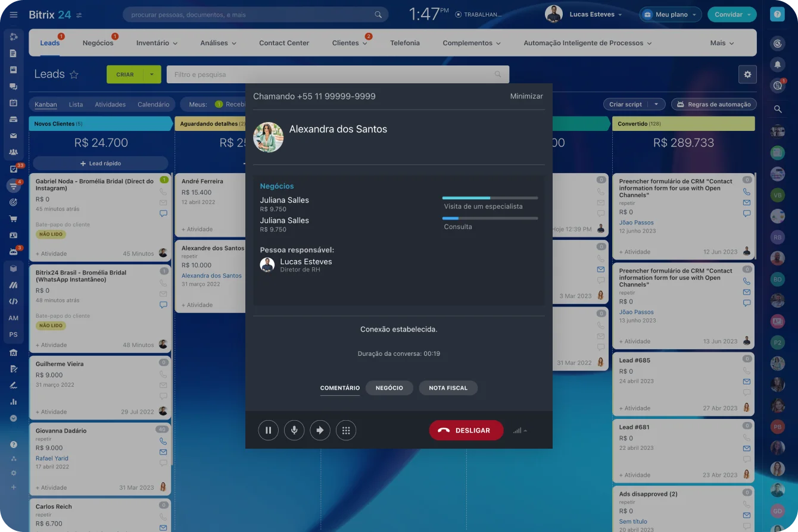Favorite Leads page with star icon
Viewport: 798px width, 532px height.
point(74,75)
